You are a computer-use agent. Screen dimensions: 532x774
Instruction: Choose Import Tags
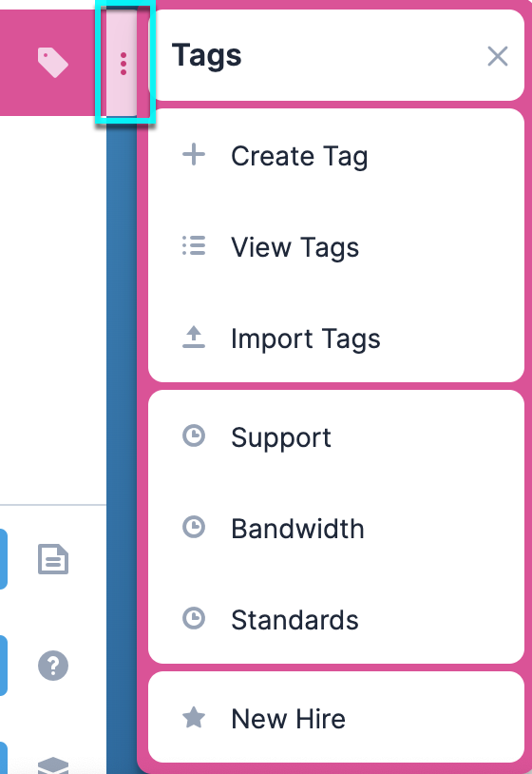pyautogui.click(x=335, y=339)
